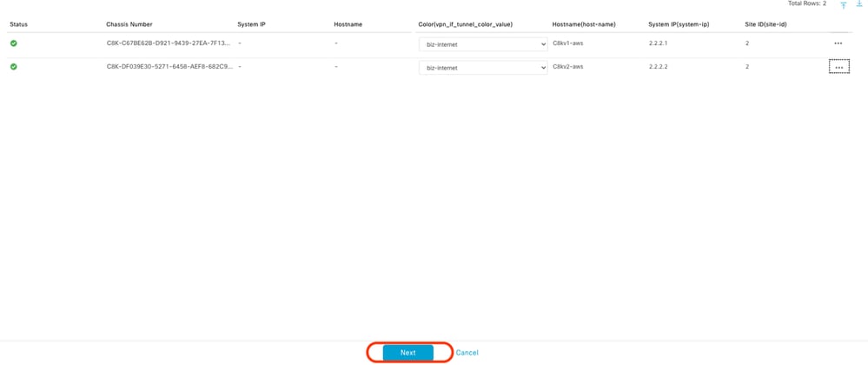Select chassis number starting C8K-DF039E30

170,67
